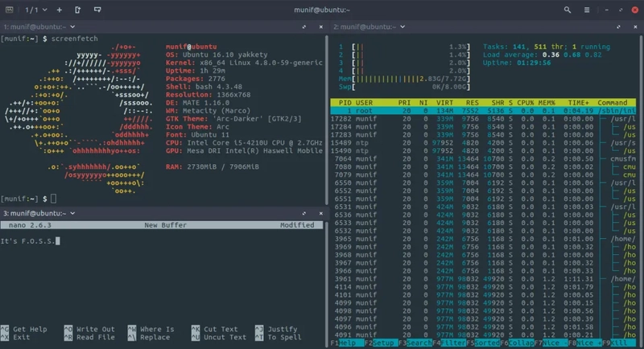Expand terminal 3 title dropdown

pos(72,213)
